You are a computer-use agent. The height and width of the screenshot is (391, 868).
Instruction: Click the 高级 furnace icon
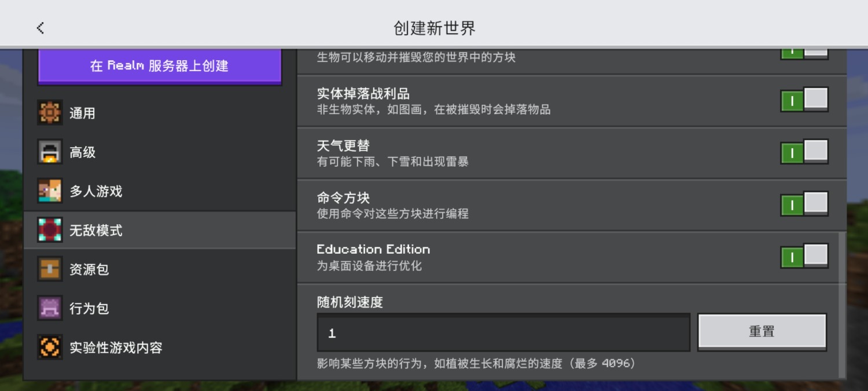50,152
